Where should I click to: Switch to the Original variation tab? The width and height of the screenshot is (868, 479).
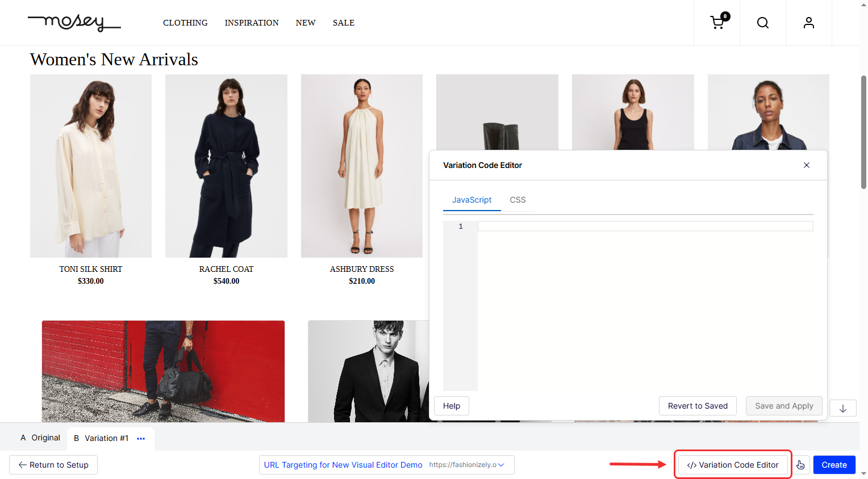coord(40,438)
